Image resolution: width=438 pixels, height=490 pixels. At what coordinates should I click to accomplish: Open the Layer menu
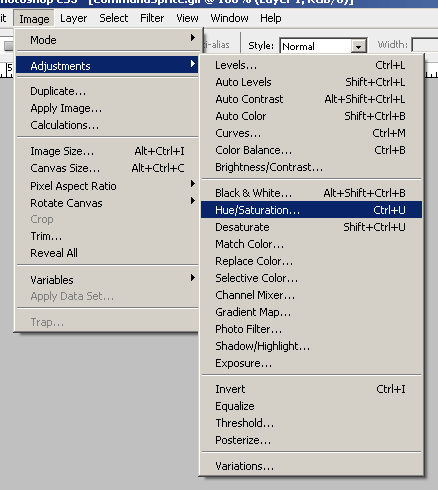73,18
